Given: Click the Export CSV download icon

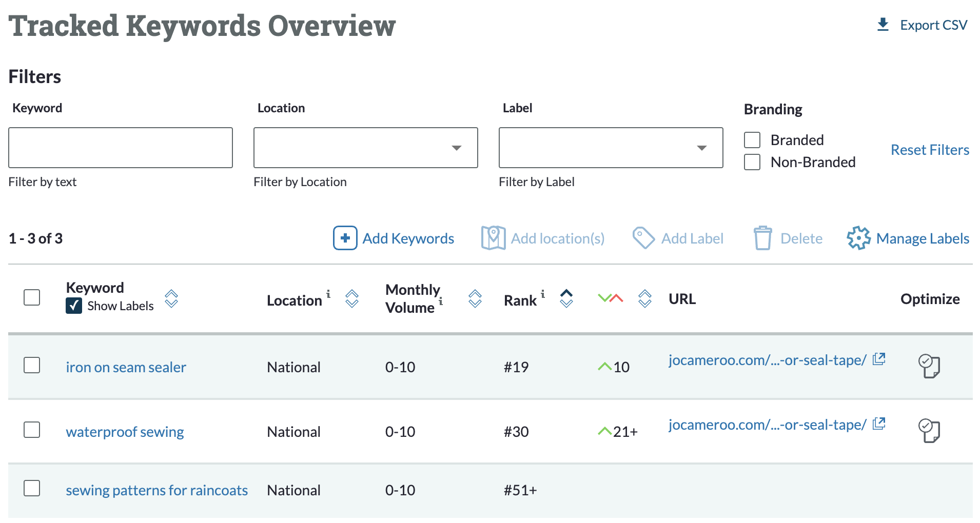Looking at the screenshot, I should [x=883, y=25].
